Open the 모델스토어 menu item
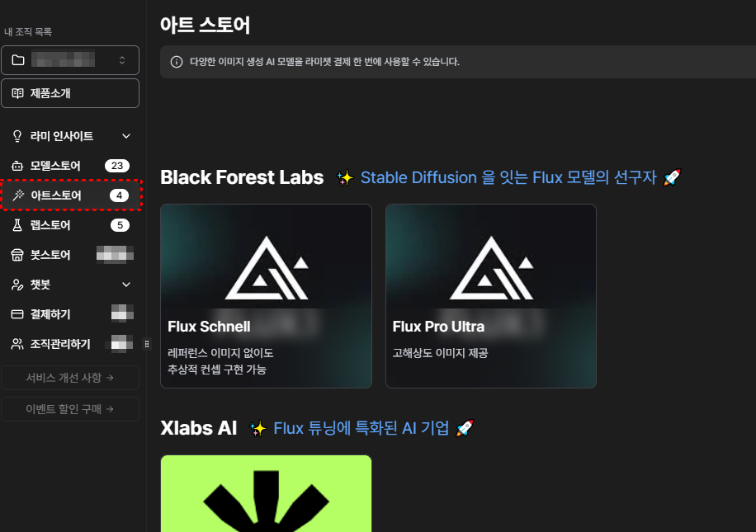This screenshot has height=532, width=756. point(70,166)
